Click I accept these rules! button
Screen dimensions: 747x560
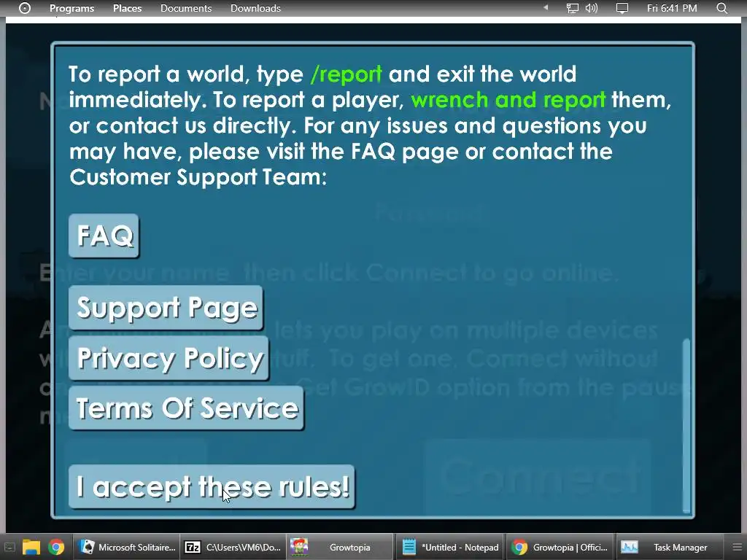(x=212, y=486)
